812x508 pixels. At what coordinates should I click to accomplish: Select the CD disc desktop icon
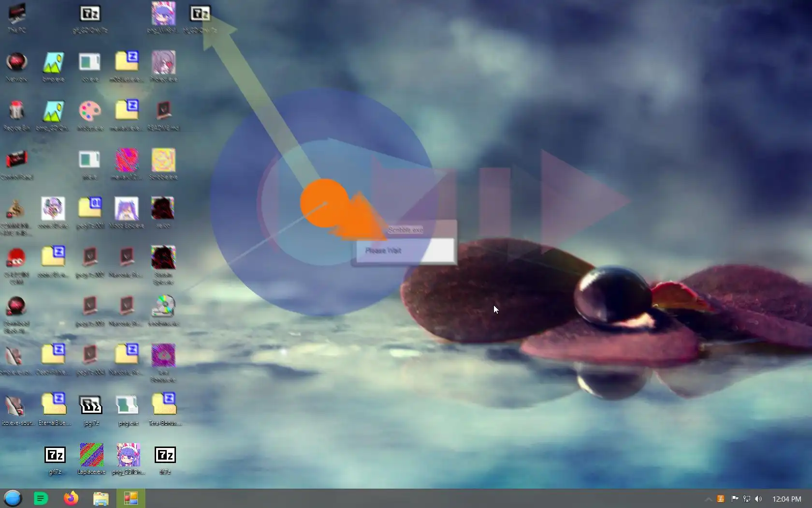tap(163, 306)
